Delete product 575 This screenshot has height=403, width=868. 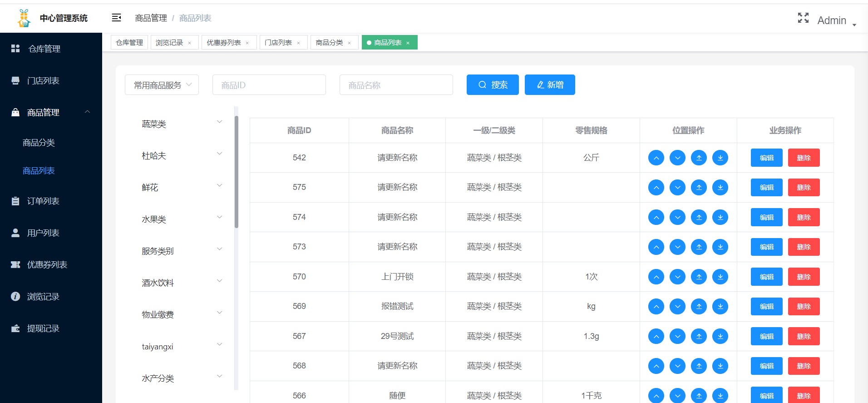pos(804,187)
